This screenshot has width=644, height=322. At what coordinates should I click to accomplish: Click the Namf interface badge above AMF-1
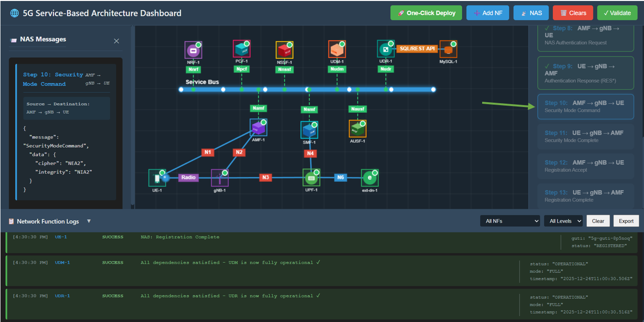258,108
